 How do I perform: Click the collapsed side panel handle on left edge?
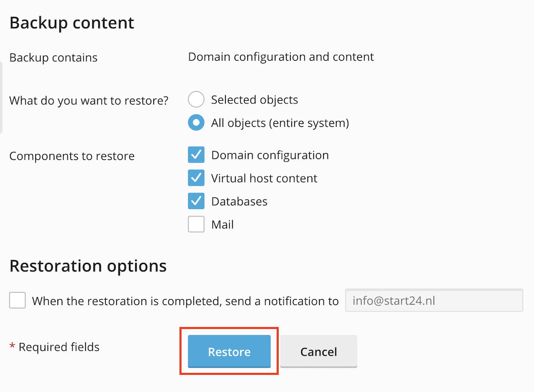point(2,97)
